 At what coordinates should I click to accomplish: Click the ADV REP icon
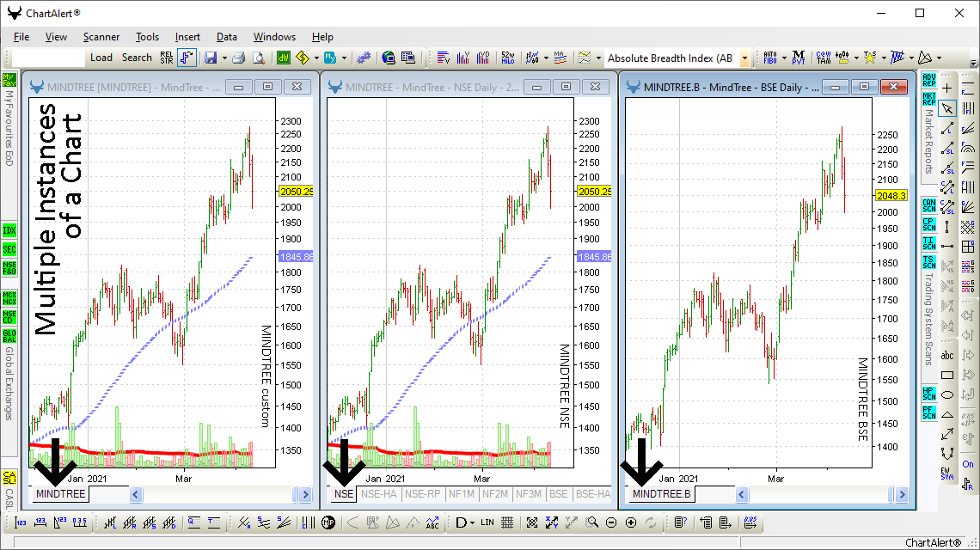click(x=928, y=80)
